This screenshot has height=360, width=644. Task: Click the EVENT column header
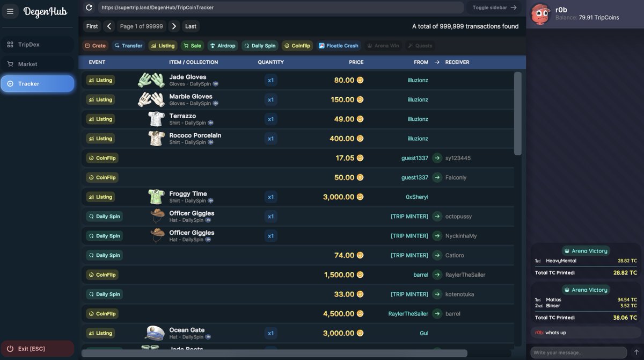click(97, 62)
